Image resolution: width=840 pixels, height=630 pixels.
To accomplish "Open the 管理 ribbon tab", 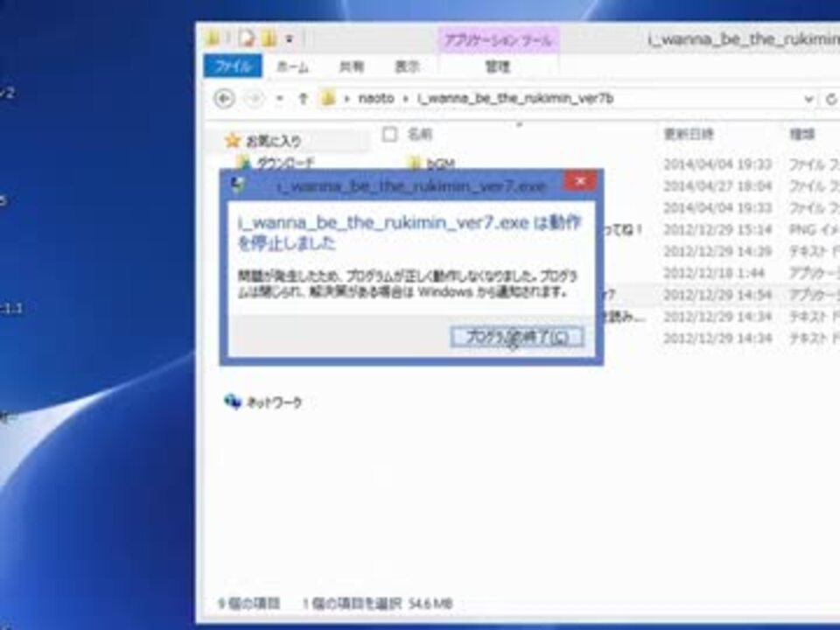I will pyautogui.click(x=498, y=66).
